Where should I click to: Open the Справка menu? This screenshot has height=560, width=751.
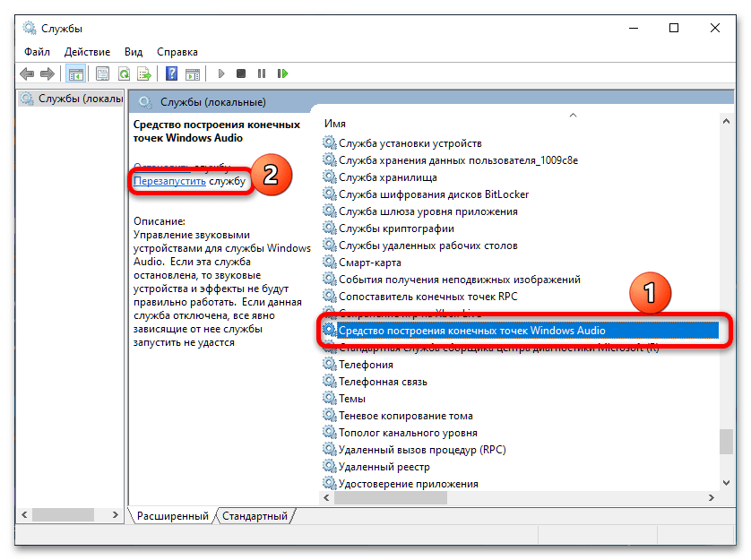177,52
